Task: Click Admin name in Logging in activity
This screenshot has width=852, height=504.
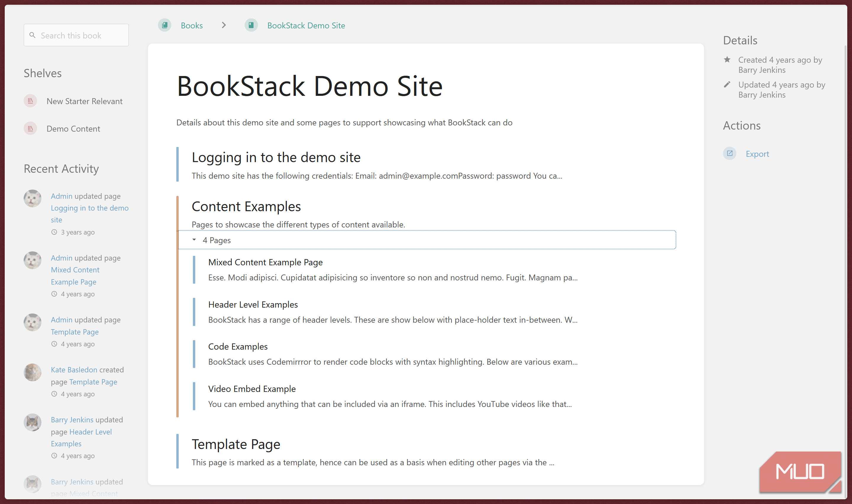Action: pos(62,196)
